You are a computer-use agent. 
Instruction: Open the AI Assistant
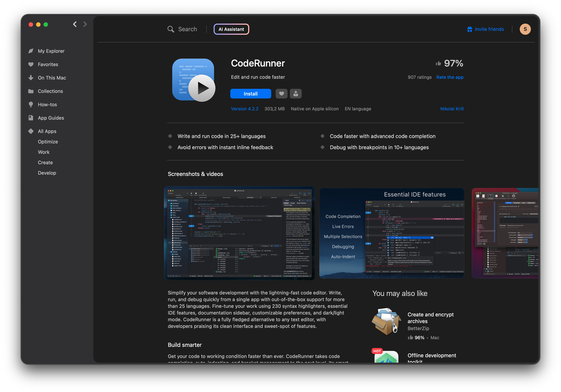(x=231, y=29)
